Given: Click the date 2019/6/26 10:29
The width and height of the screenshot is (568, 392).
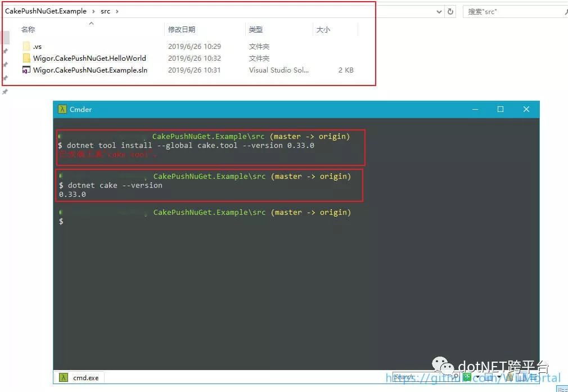Looking at the screenshot, I should coord(195,46).
